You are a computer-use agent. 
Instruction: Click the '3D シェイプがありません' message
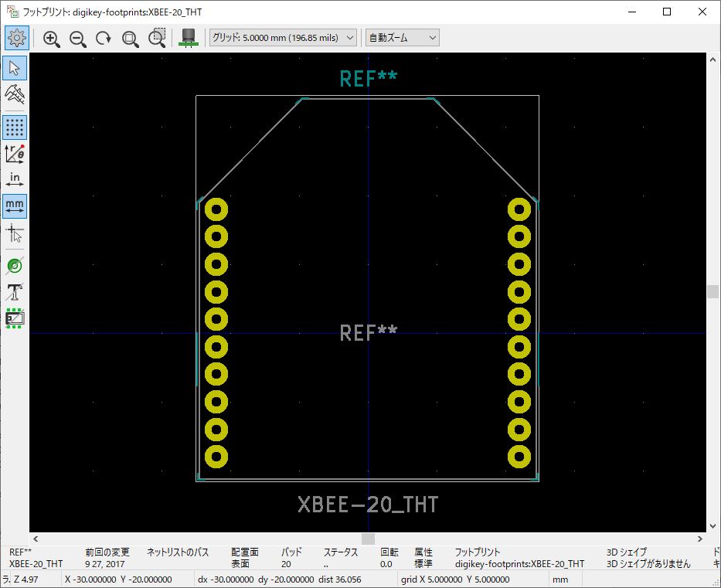pyautogui.click(x=648, y=564)
